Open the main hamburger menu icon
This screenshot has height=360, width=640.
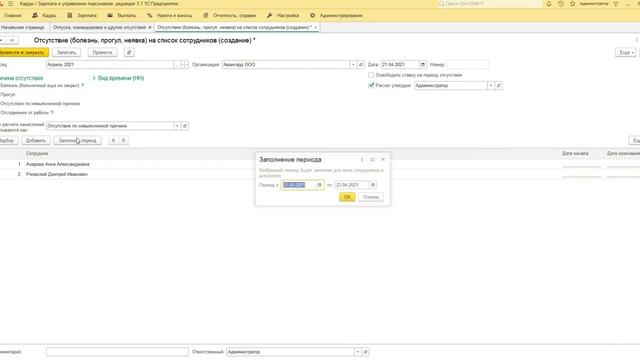tap(11, 4)
